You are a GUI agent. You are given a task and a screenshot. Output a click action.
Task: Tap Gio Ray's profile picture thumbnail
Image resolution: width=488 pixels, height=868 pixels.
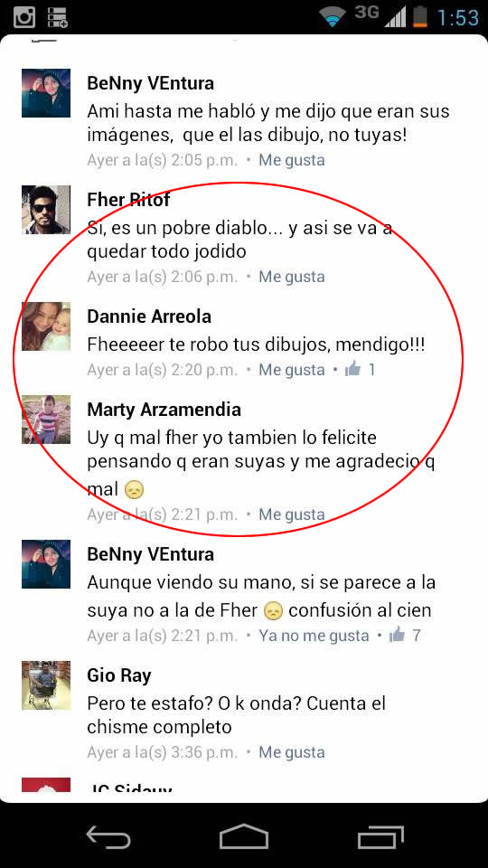(x=46, y=684)
